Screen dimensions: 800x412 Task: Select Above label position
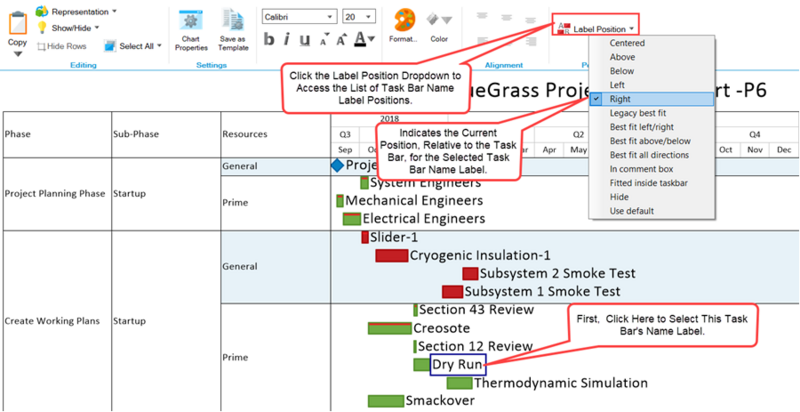(x=652, y=57)
